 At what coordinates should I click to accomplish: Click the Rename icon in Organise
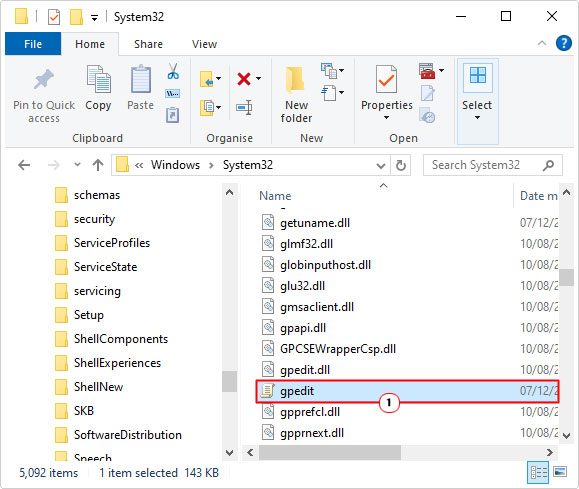[244, 107]
